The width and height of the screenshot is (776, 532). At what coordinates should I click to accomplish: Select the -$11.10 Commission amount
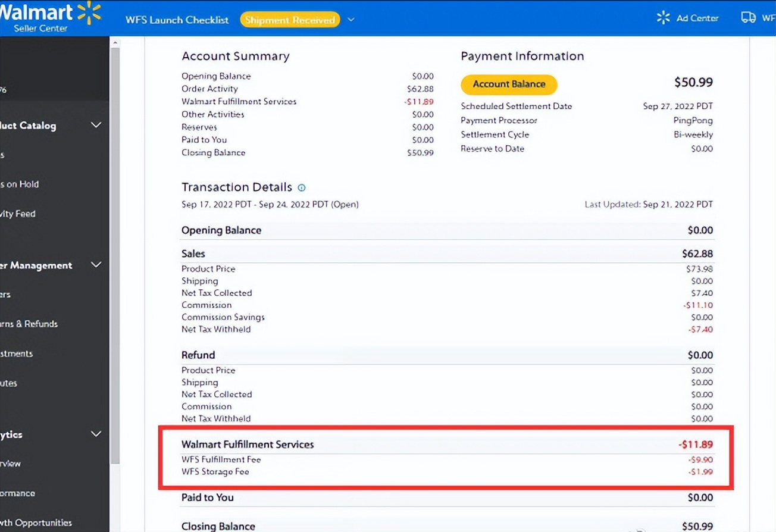click(x=698, y=305)
